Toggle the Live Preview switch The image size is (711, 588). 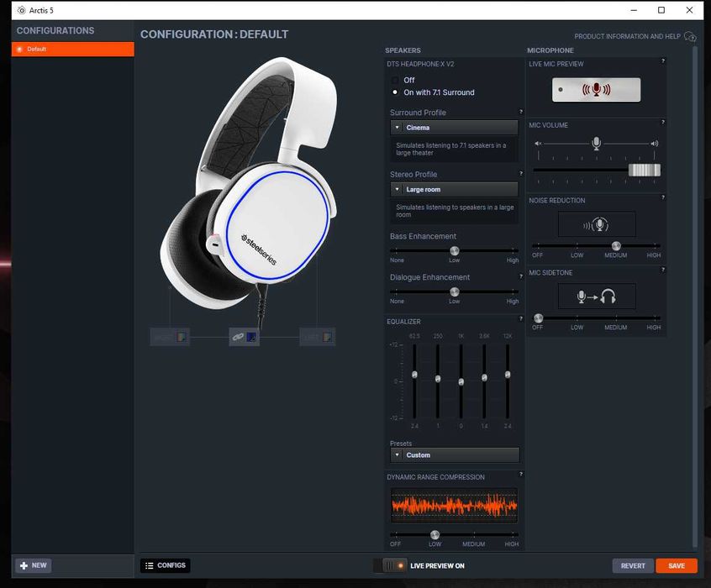coord(390,565)
